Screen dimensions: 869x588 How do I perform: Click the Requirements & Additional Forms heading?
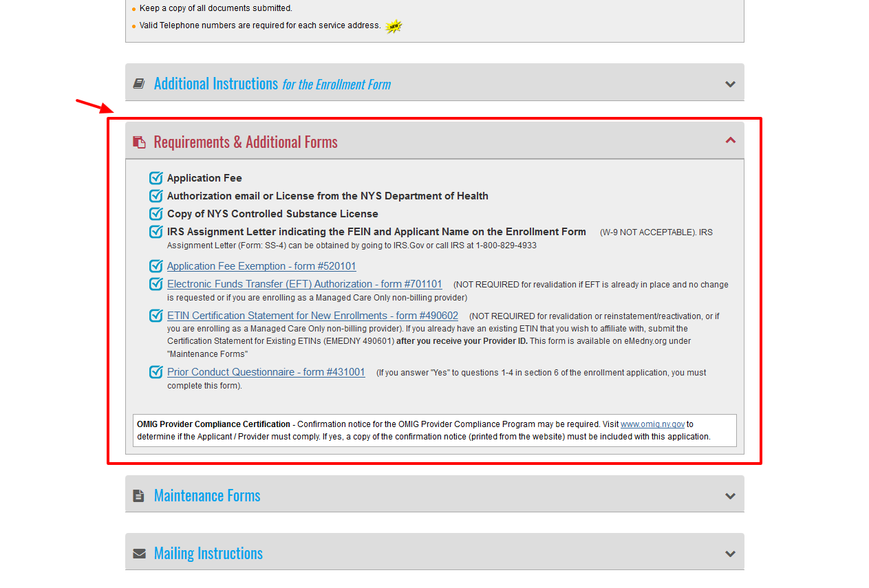pos(246,142)
